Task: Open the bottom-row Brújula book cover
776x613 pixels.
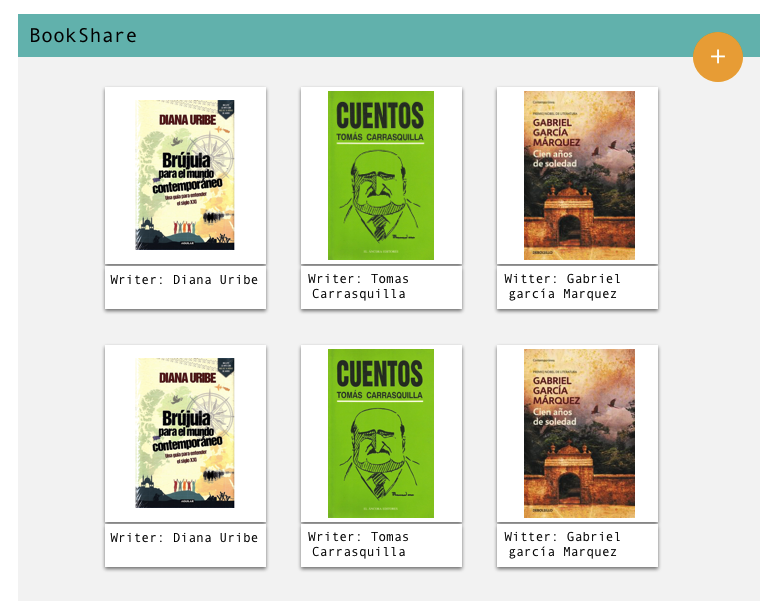Action: pos(185,433)
